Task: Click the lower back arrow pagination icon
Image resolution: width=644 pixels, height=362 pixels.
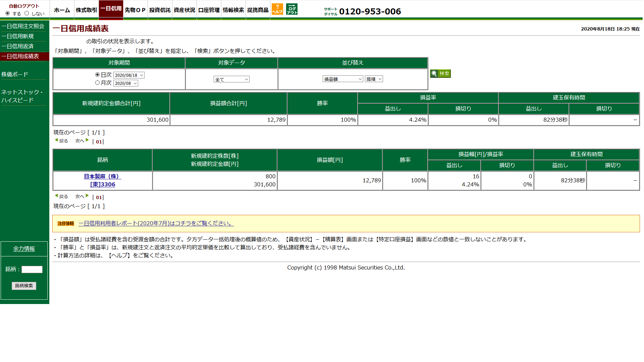Action: coord(56,196)
